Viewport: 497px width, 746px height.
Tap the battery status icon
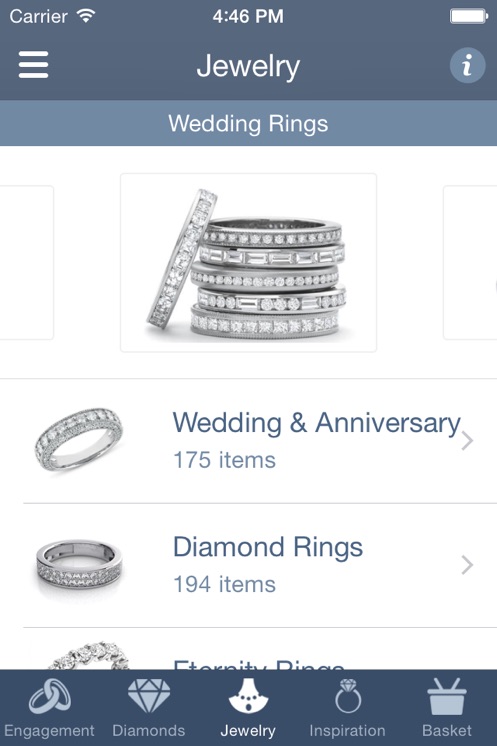tap(469, 16)
